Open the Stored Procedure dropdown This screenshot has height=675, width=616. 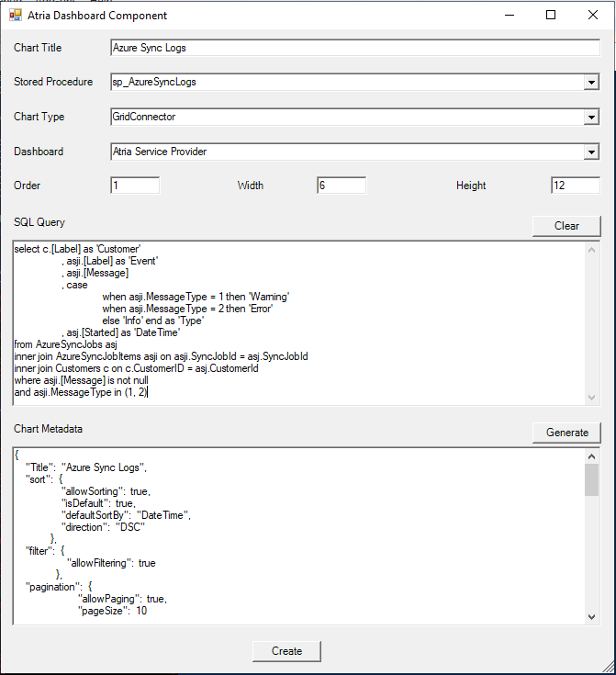pyautogui.click(x=591, y=83)
